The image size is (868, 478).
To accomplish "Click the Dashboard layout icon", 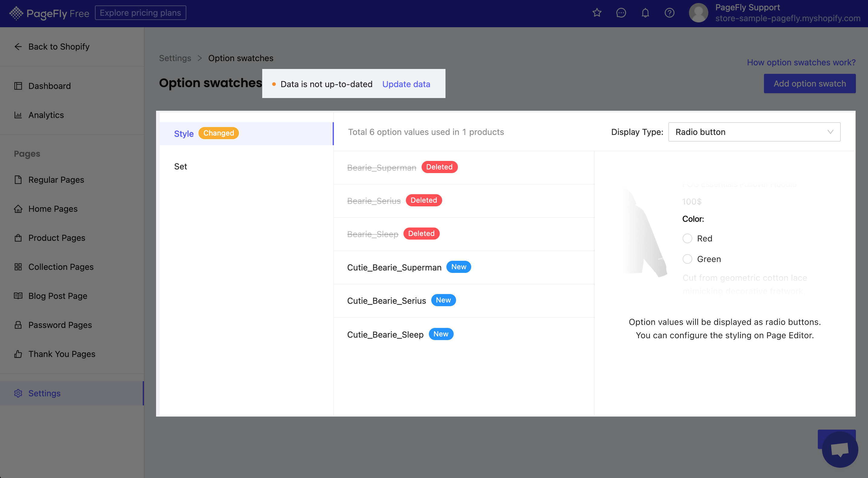I will pyautogui.click(x=18, y=86).
